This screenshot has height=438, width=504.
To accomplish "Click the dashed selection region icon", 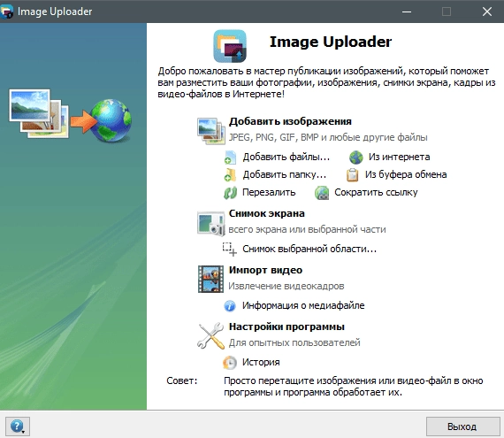I will click(x=230, y=249).
